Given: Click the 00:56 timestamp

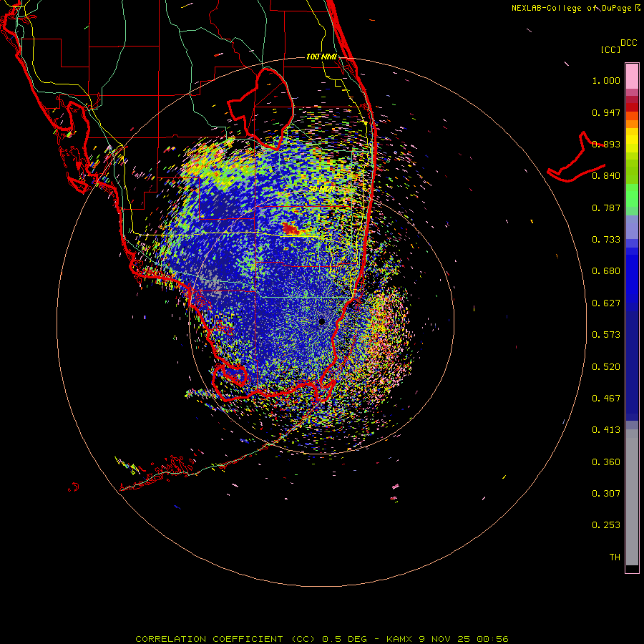Looking at the screenshot, I should pyautogui.click(x=492, y=639).
